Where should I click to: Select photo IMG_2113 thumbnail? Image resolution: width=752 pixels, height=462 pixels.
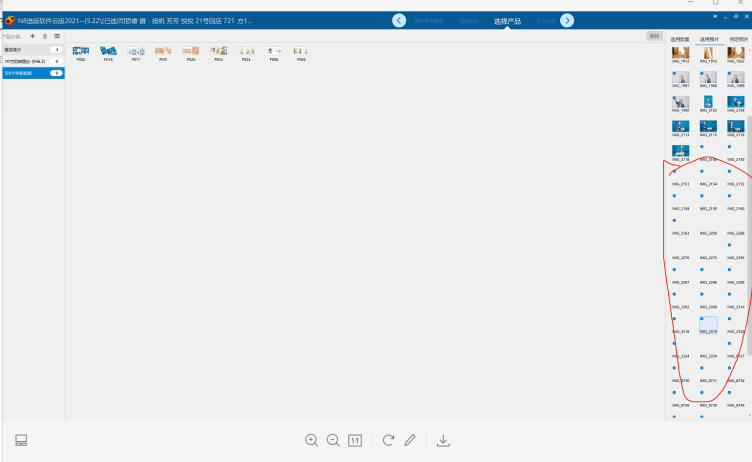681,128
